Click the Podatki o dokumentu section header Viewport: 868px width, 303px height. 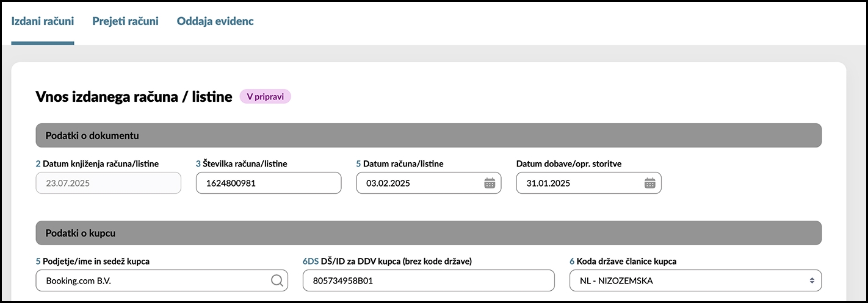429,135
